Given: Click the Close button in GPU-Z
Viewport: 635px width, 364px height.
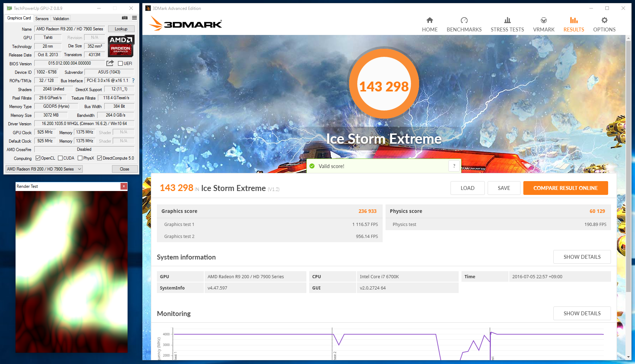Looking at the screenshot, I should click(x=124, y=169).
